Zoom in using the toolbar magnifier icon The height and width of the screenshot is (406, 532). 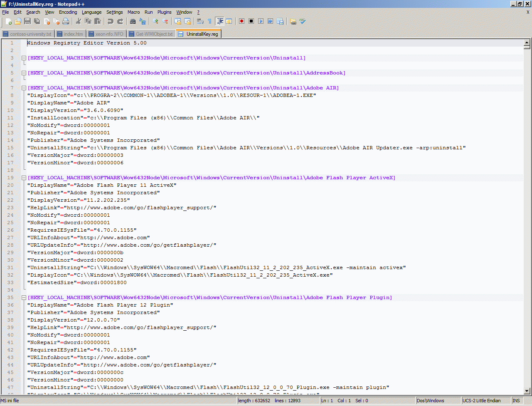[155, 21]
